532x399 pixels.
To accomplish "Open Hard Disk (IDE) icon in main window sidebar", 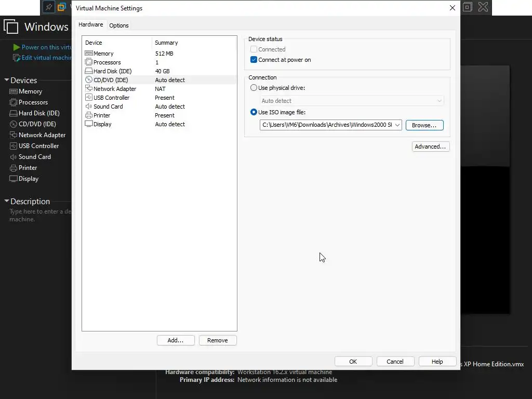I will [13, 113].
